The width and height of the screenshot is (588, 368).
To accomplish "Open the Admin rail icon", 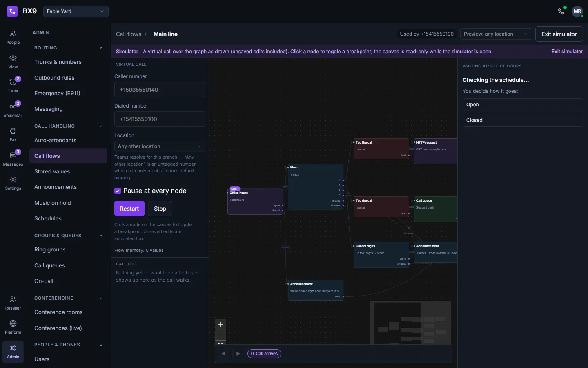I will pos(13,352).
